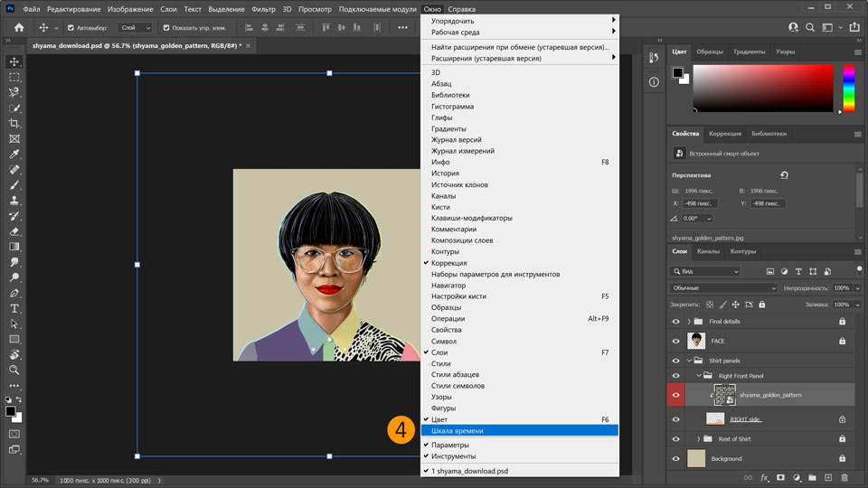The height and width of the screenshot is (488, 868).
Task: Click the hue spectrum slider
Action: click(849, 87)
